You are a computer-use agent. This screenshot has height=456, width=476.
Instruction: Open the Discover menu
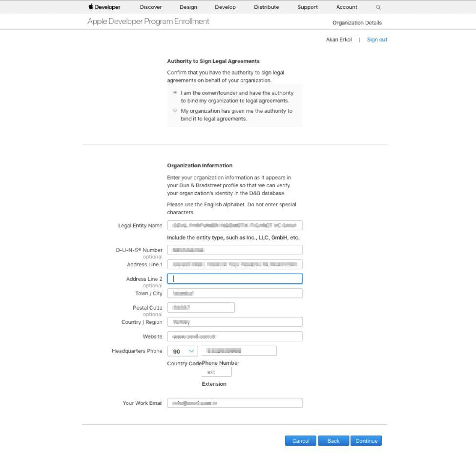click(x=150, y=7)
